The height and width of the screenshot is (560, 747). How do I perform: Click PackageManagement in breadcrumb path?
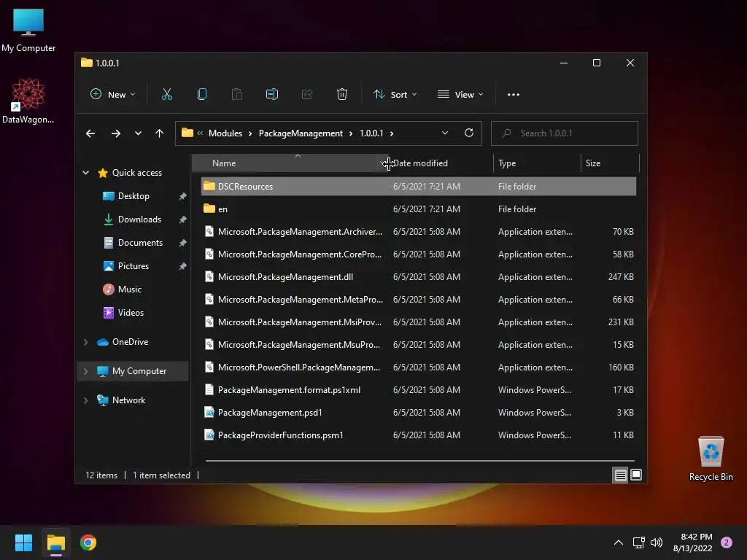click(301, 133)
